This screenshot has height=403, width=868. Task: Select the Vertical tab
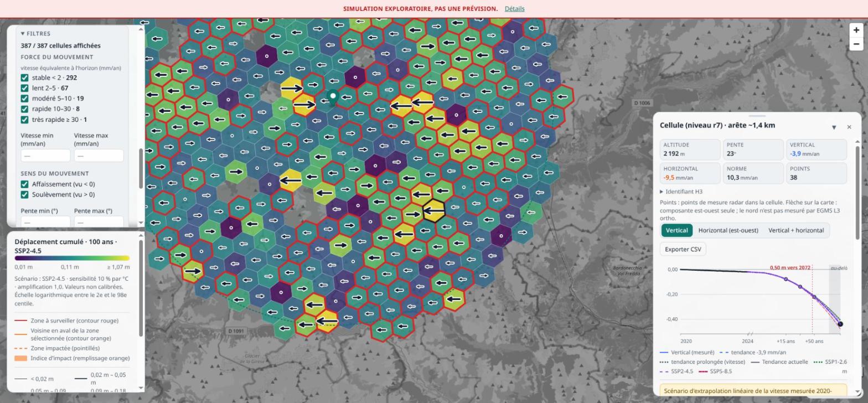(x=677, y=230)
